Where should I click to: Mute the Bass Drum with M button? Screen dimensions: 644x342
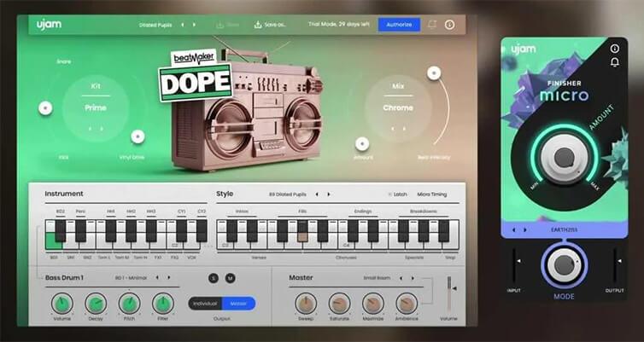pos(230,278)
